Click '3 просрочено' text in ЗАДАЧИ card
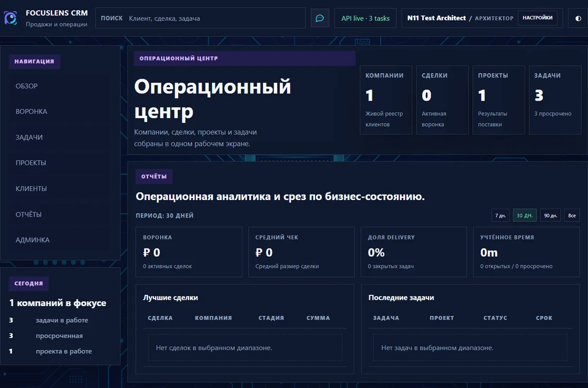This screenshot has width=588, height=388. tap(553, 114)
